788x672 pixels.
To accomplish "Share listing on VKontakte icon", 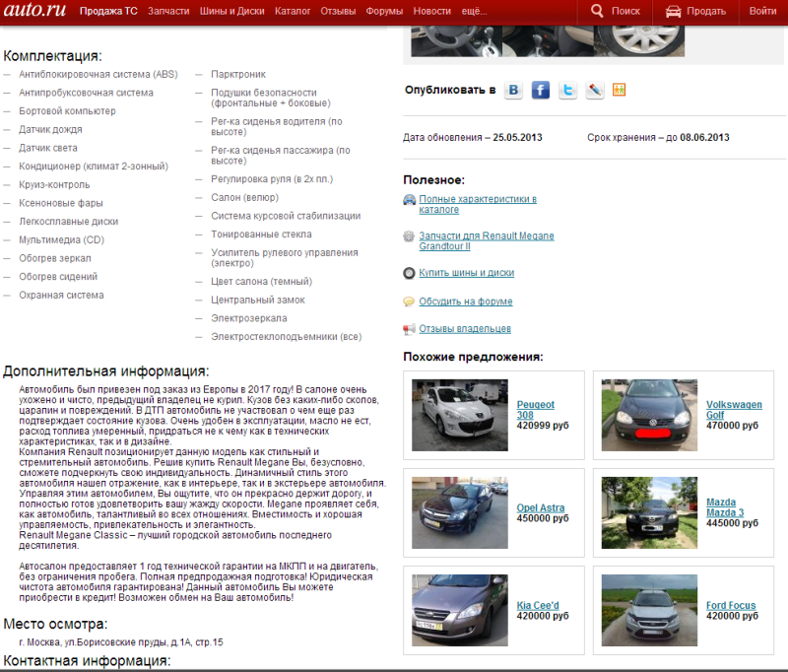I will pyautogui.click(x=513, y=90).
